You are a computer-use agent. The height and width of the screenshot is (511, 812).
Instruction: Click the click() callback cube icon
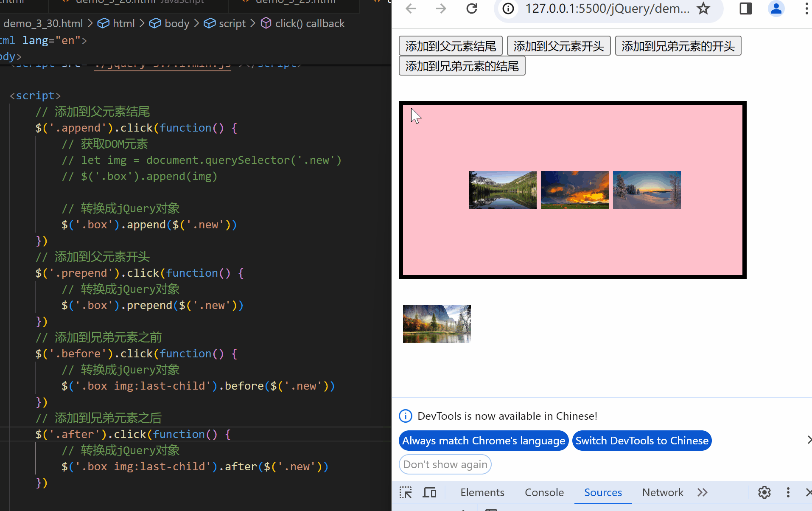(266, 23)
